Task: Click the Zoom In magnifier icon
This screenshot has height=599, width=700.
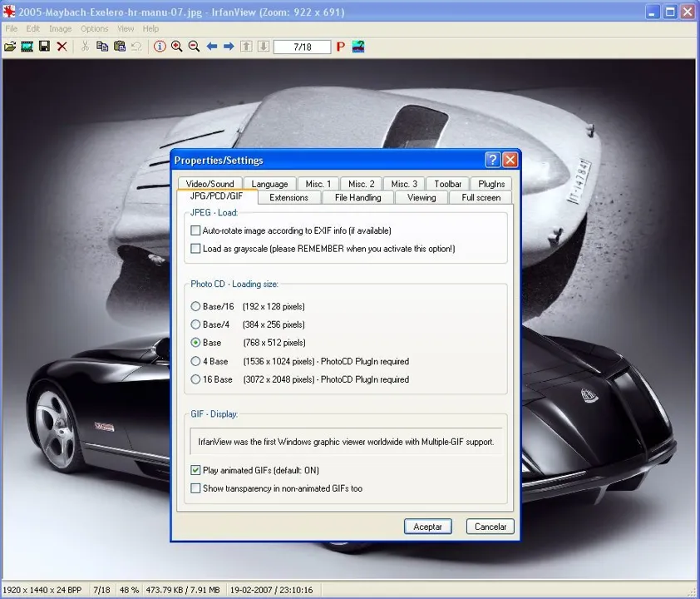Action: point(177,47)
